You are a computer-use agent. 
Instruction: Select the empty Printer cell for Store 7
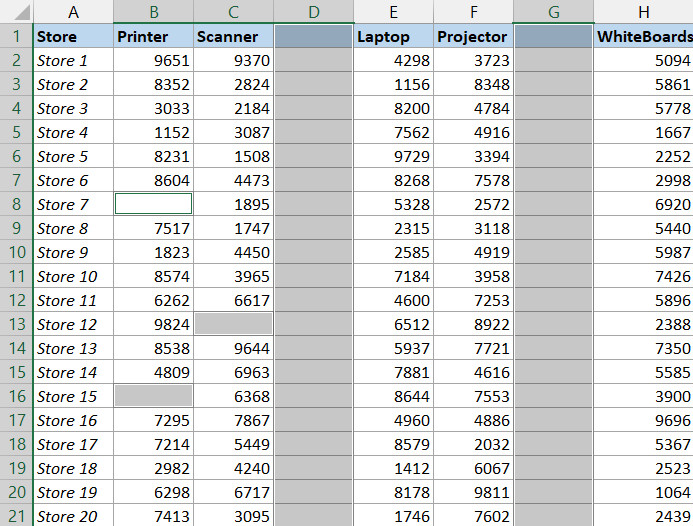point(153,204)
